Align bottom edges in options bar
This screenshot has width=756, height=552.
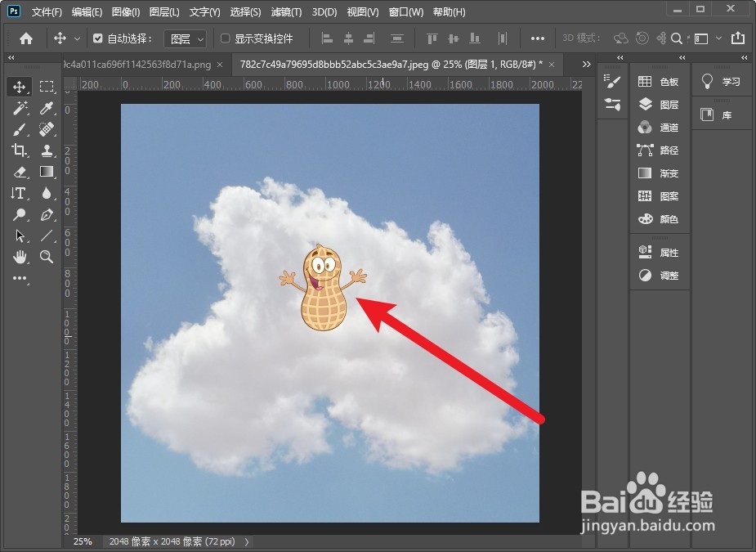pos(475,38)
